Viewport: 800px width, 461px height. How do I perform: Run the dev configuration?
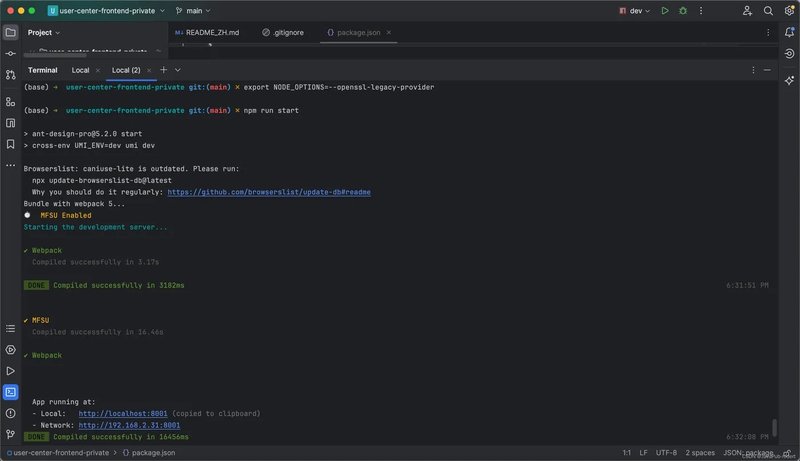pos(665,11)
